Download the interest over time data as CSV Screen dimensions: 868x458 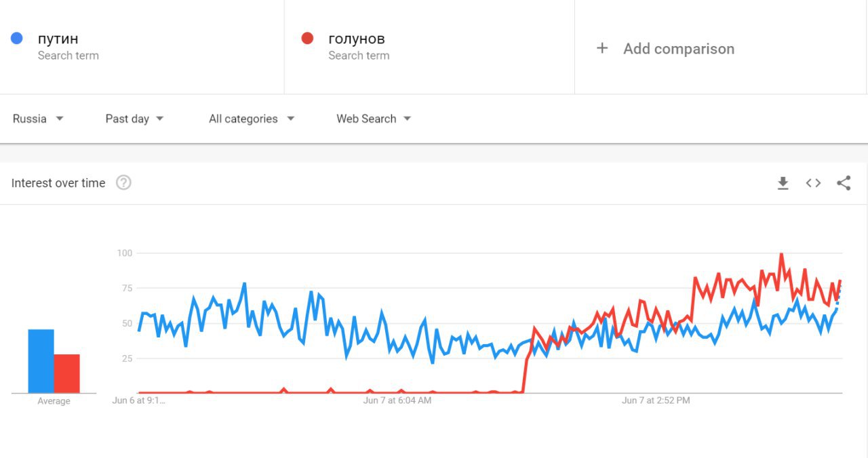[x=783, y=183]
